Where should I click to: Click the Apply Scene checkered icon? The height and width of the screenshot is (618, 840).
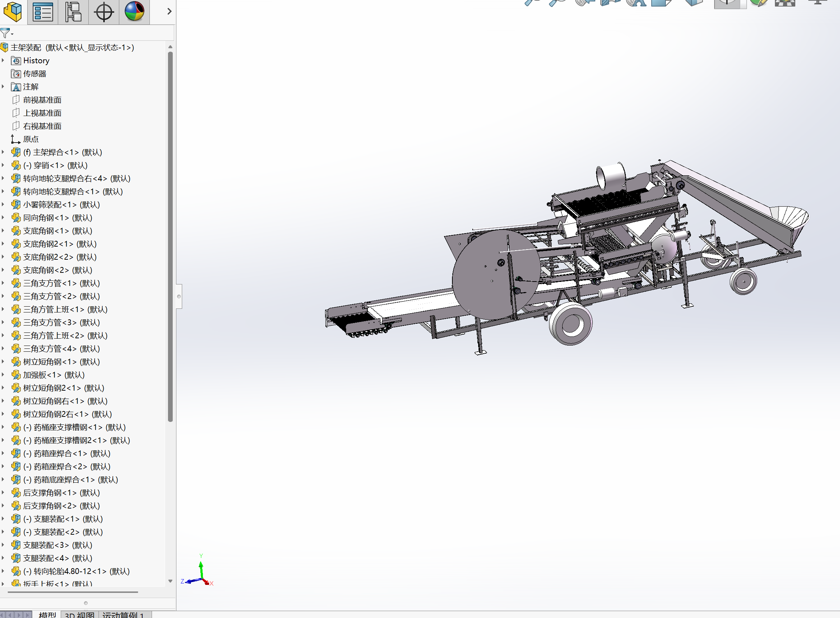click(x=785, y=3)
